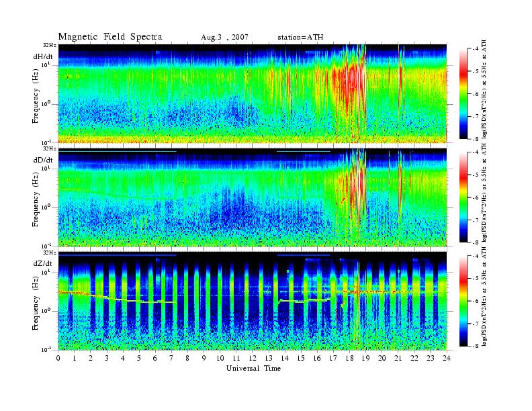Click the color scale bar beside dZ/dt panel
The width and height of the screenshot is (532, 411).
tap(463, 301)
